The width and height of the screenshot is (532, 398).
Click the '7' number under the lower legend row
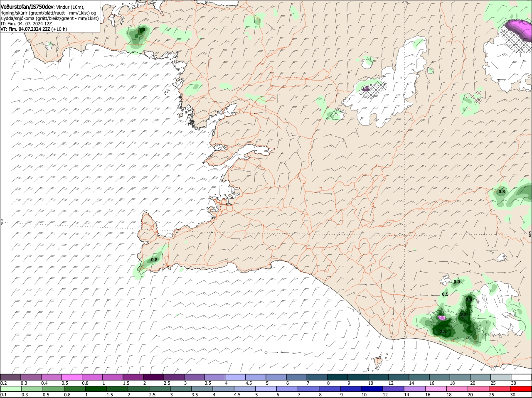tap(299, 395)
